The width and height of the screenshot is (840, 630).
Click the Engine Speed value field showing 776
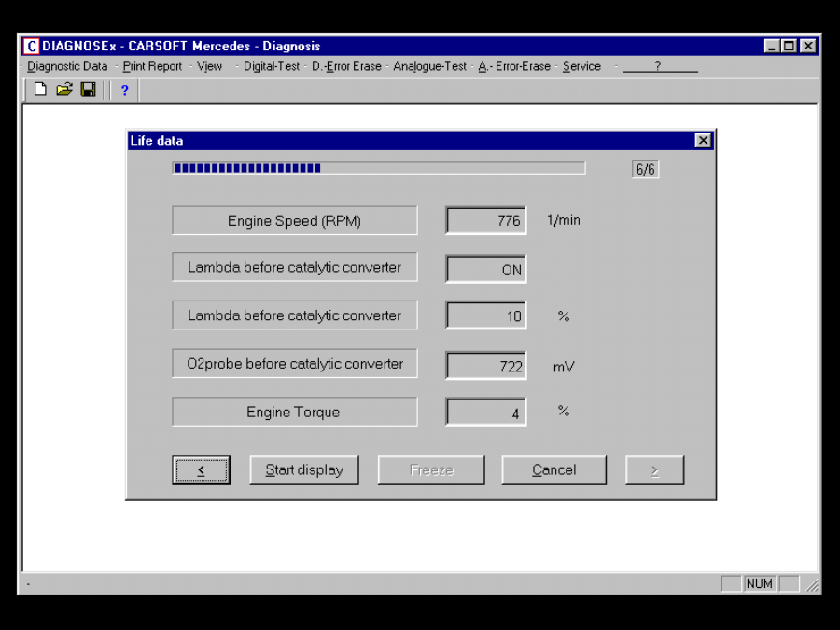coord(485,221)
